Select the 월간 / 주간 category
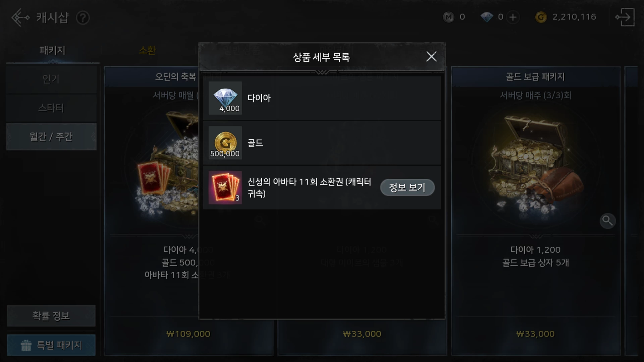This screenshot has width=644, height=362. coord(51,137)
